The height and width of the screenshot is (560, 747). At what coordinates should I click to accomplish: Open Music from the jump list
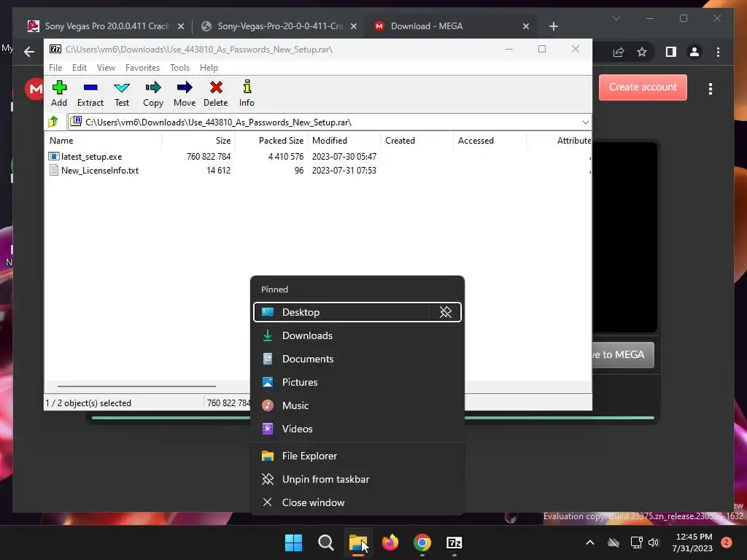tap(357, 405)
